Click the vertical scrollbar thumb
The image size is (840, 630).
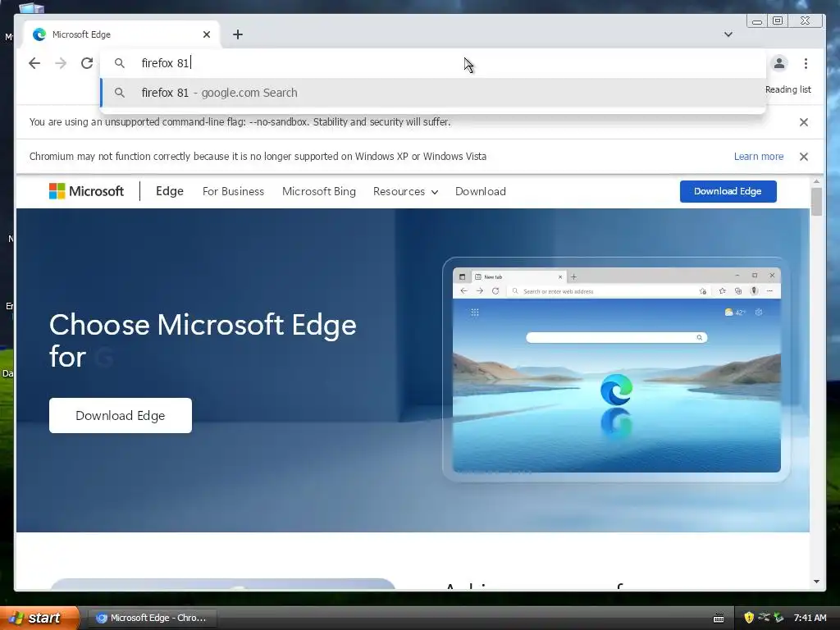pos(816,202)
